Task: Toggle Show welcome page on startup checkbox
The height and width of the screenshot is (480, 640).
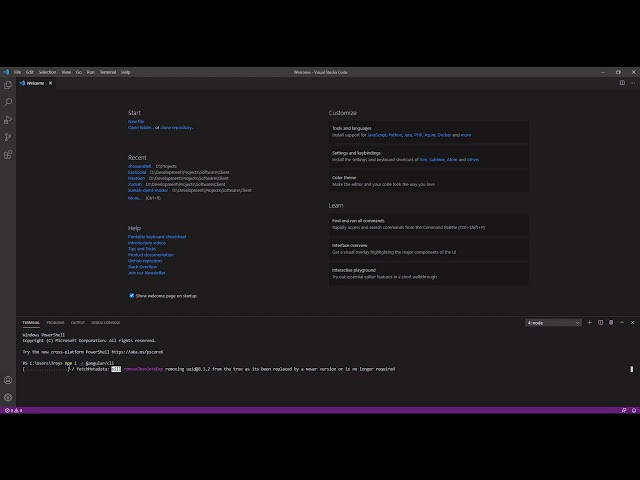Action: coord(131,296)
